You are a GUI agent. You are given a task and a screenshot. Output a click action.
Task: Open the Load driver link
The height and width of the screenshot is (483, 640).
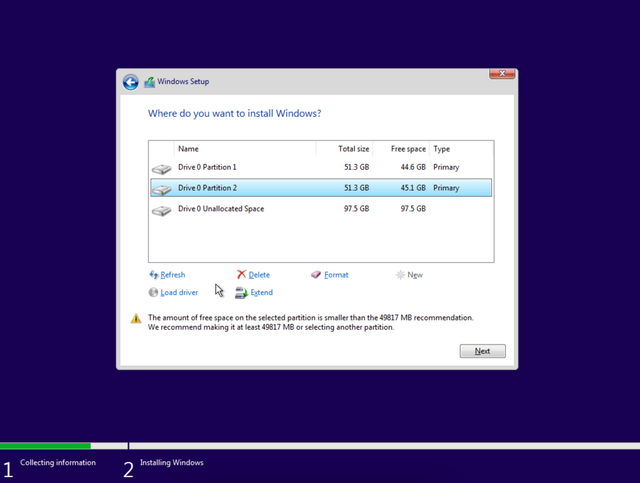coord(179,292)
